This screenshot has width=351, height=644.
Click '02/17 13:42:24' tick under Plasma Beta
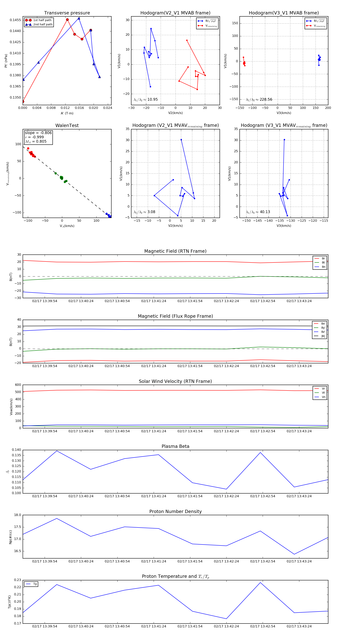pyautogui.click(x=226, y=496)
